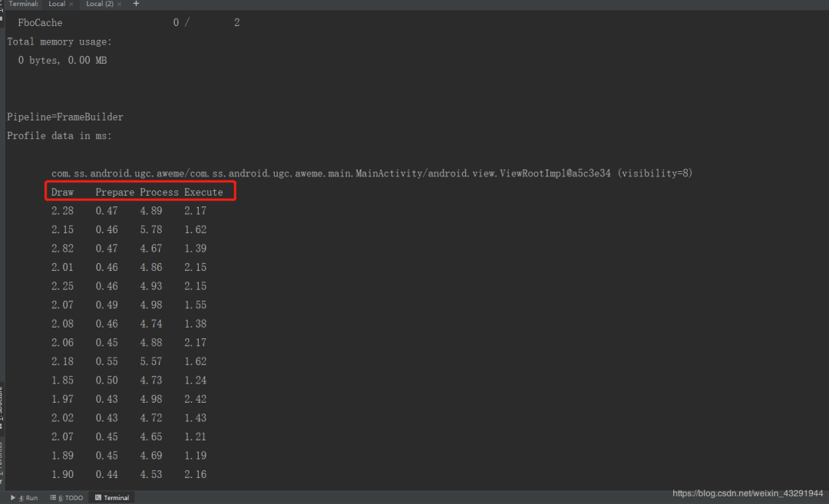Switch to the Local terminal tab
This screenshot has width=829, height=504.
(57, 4)
